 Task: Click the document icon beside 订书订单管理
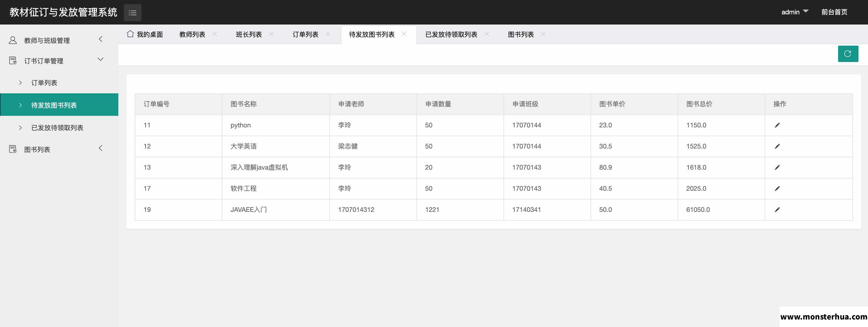[13, 61]
